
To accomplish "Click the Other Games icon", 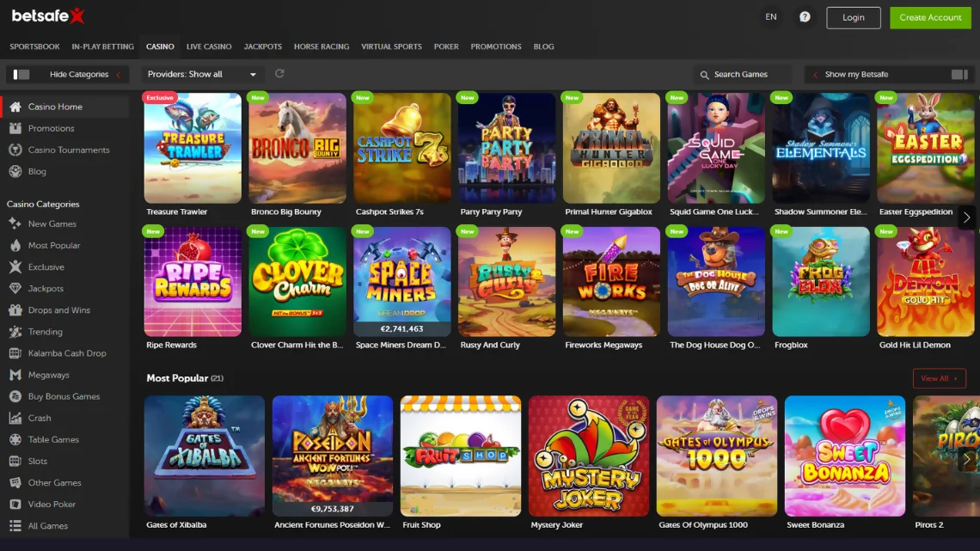I will [x=15, y=482].
